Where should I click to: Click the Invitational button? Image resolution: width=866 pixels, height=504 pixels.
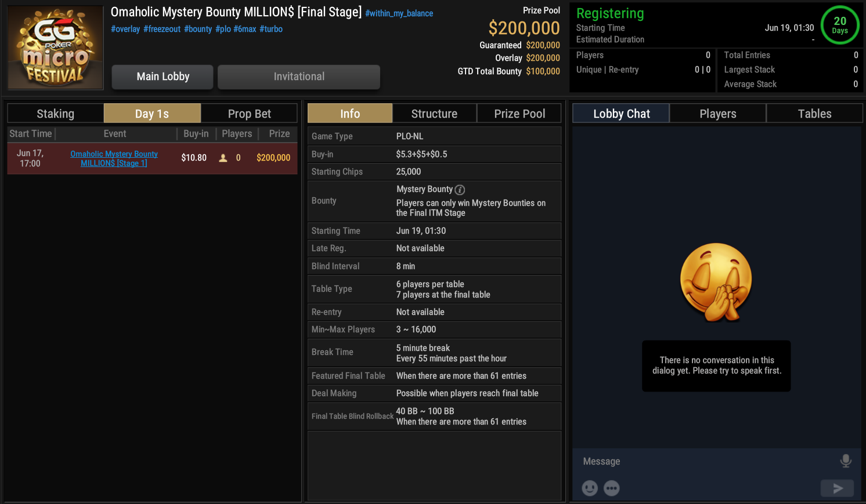click(x=299, y=77)
